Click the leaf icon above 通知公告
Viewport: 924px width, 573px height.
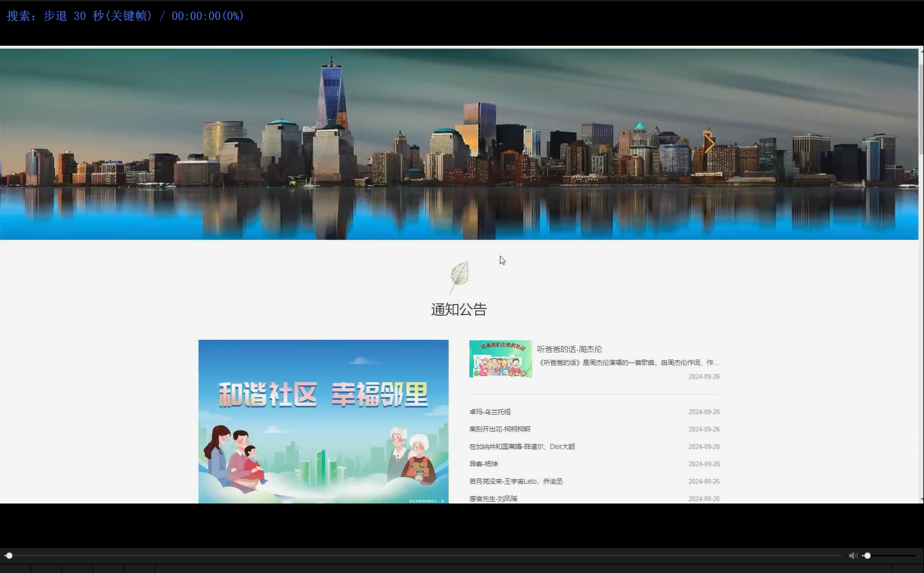pyautogui.click(x=460, y=277)
